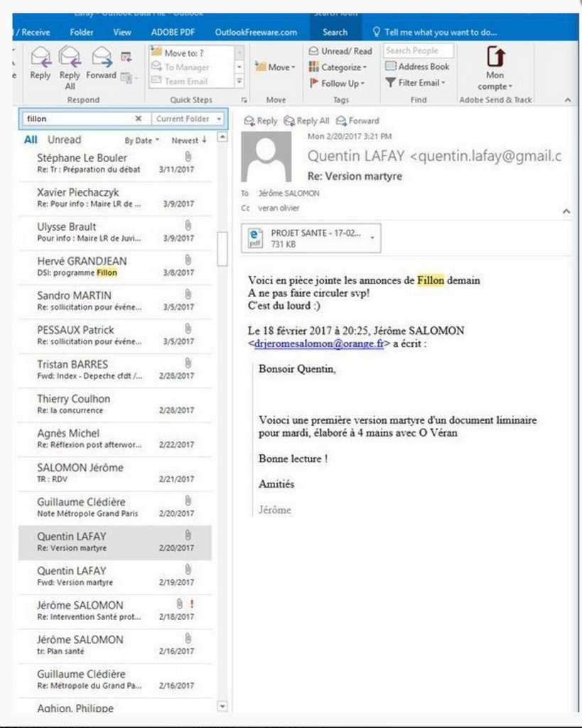
Task: Open the Filter Email dropdown
Action: coord(415,82)
